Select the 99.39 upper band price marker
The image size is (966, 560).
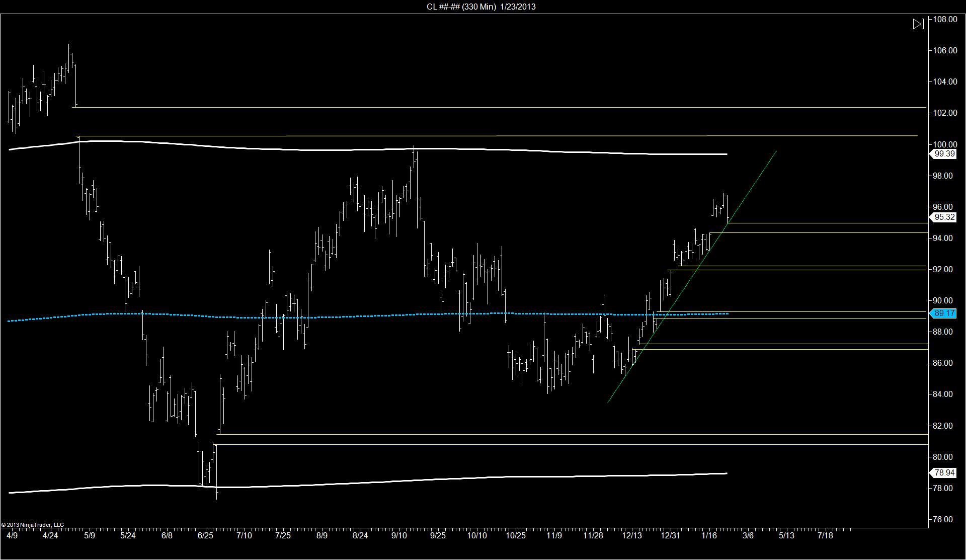pyautogui.click(x=943, y=154)
